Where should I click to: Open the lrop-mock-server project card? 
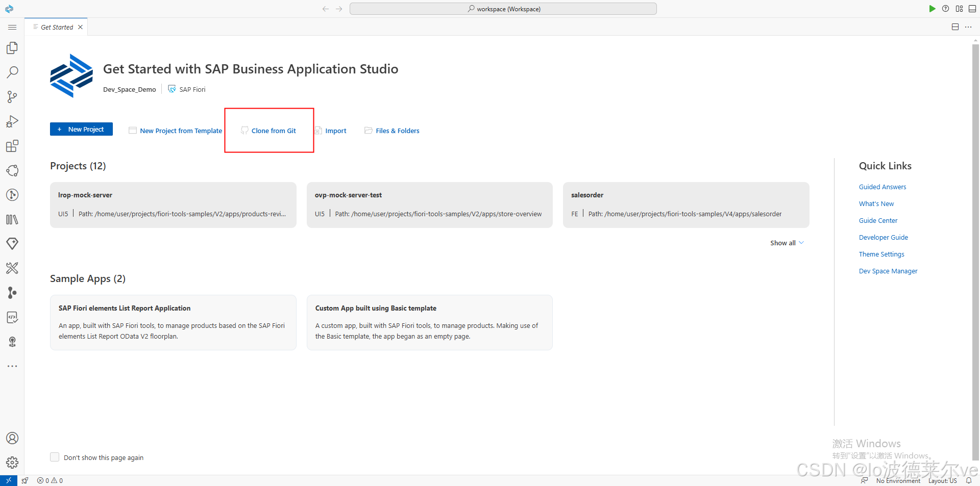click(x=173, y=205)
